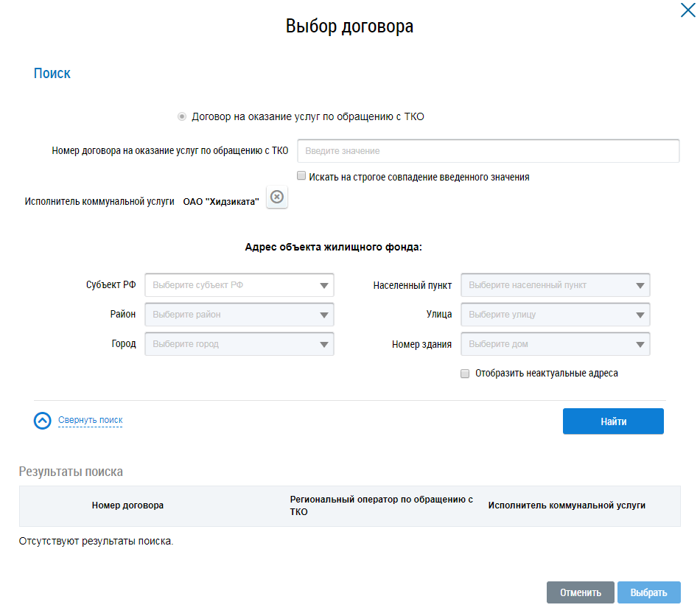Expand the Район dropdown
The height and width of the screenshot is (616, 700).
(239, 315)
